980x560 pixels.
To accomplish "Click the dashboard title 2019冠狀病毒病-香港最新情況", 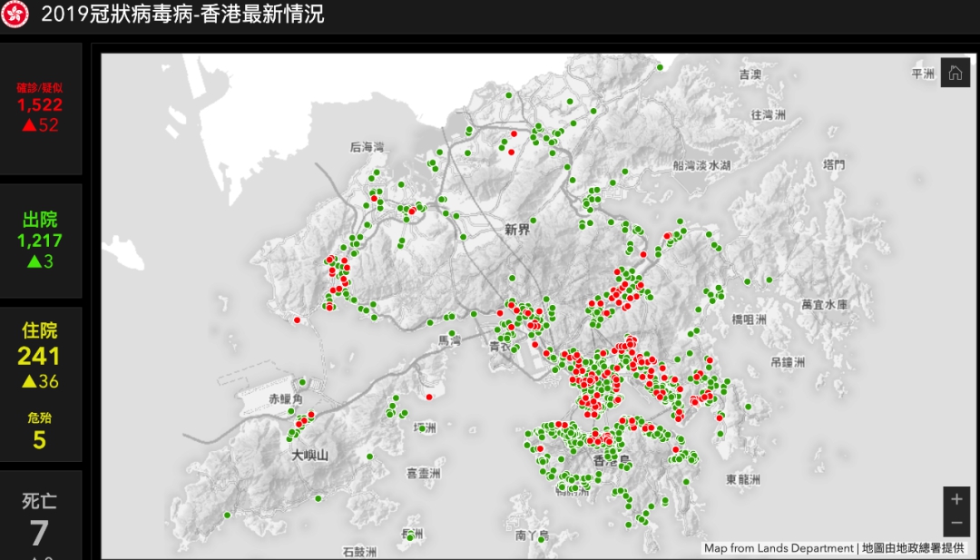I will tap(182, 15).
